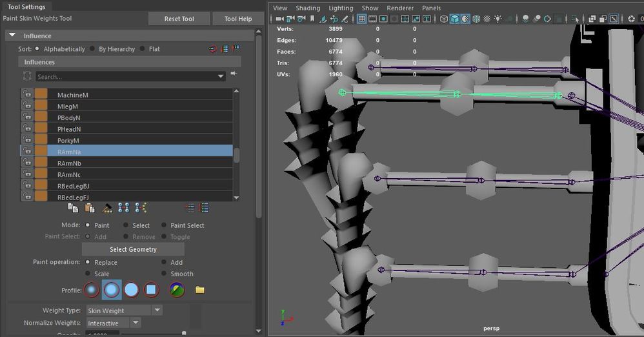644x337 pixels.
Task: Open the Panels menu
Action: pyautogui.click(x=431, y=8)
